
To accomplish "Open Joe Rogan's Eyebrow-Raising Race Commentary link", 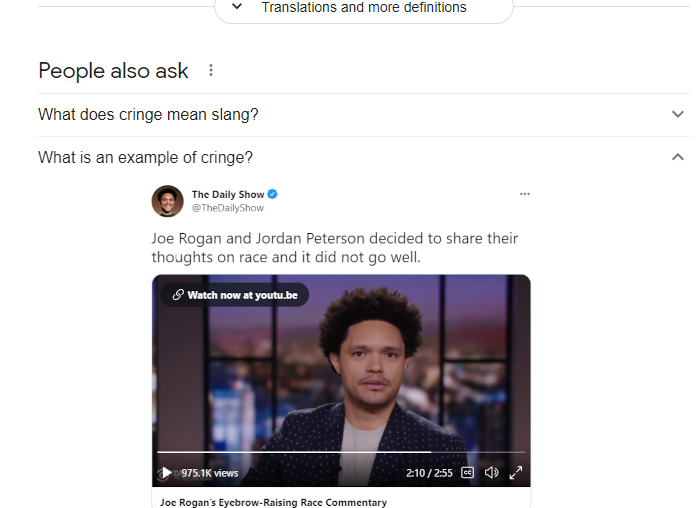I will 273,502.
